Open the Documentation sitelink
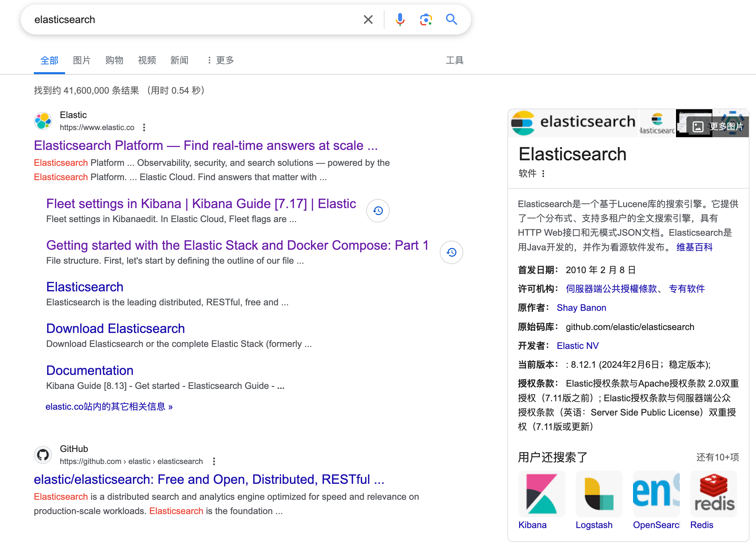 (x=90, y=370)
